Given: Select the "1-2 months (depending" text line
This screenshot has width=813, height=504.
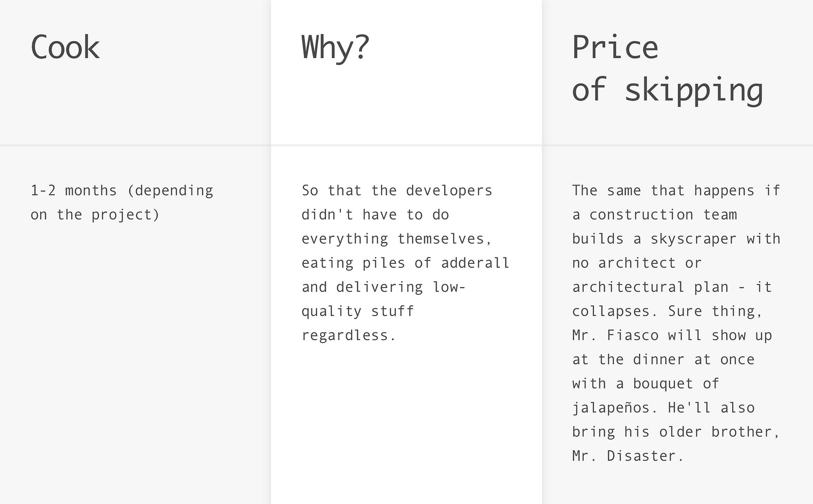Looking at the screenshot, I should (122, 191).
